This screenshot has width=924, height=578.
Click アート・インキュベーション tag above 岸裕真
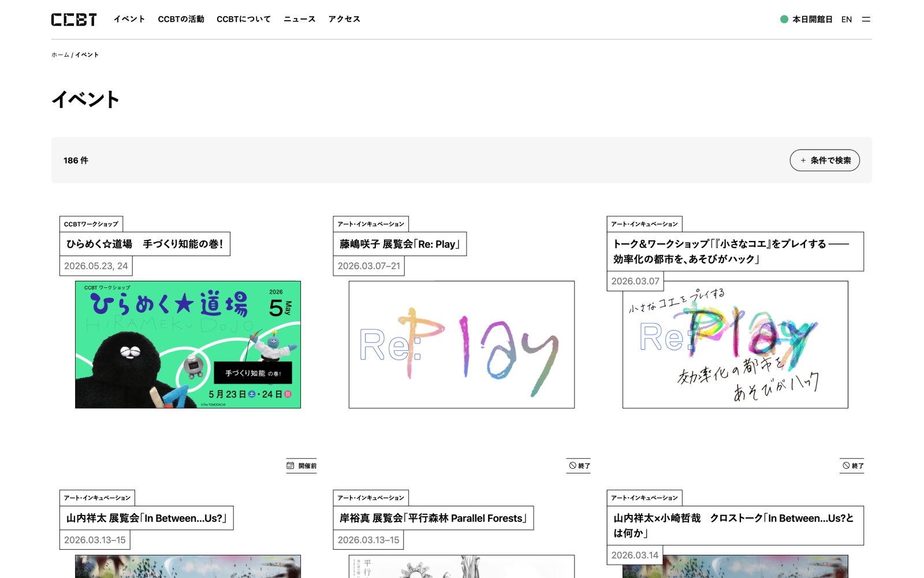371,498
